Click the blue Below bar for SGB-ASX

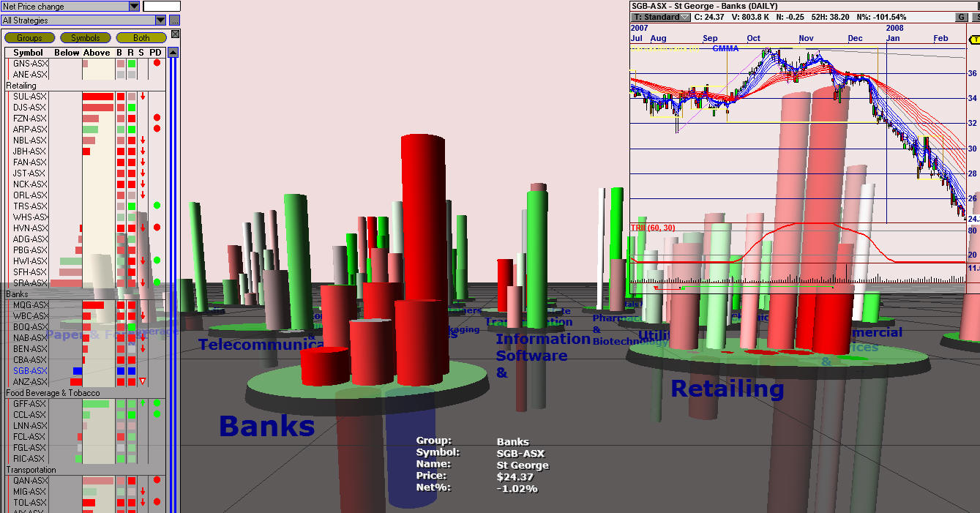78,371
